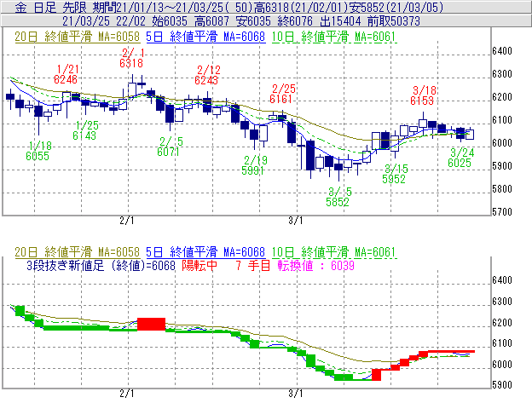Select the 2/12 6243 peak label
The image size is (532, 403).
pos(207,75)
